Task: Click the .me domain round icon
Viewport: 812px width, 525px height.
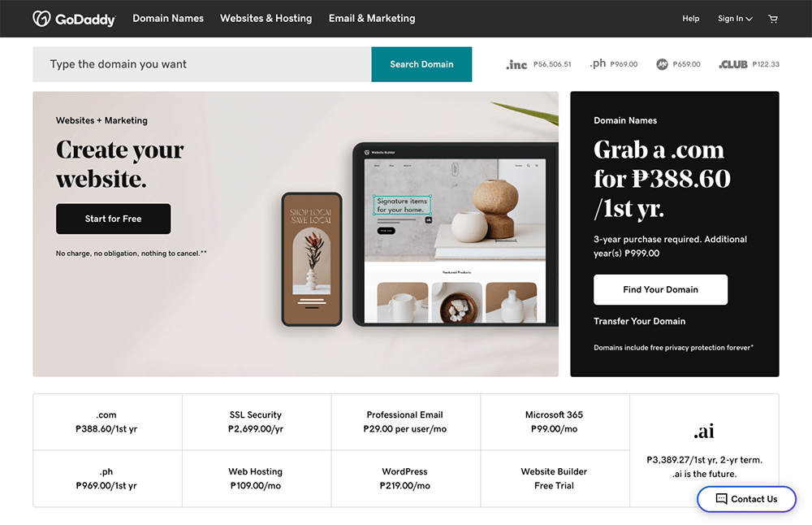Action: click(x=662, y=64)
